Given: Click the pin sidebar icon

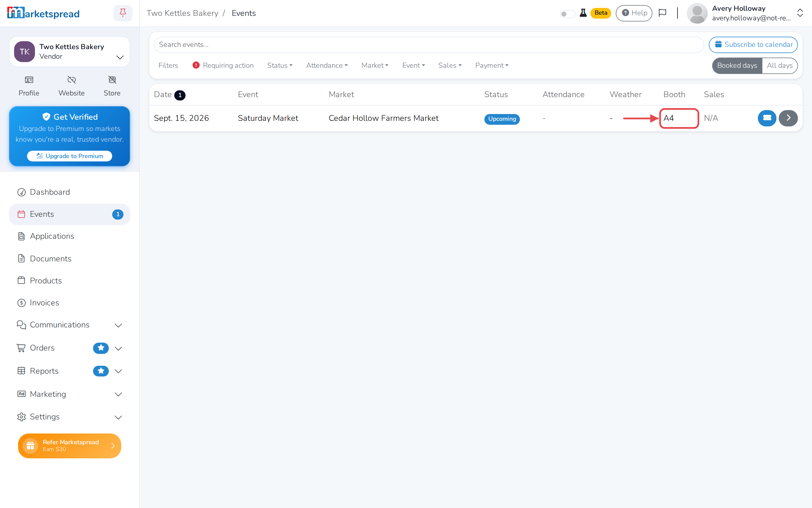Looking at the screenshot, I should pos(123,13).
